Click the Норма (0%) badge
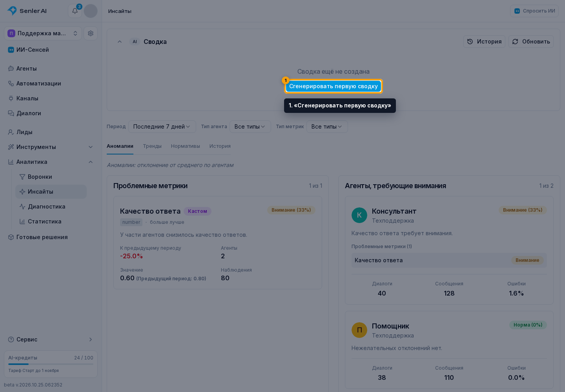Viewport: 565px width, 392px height. click(x=528, y=325)
